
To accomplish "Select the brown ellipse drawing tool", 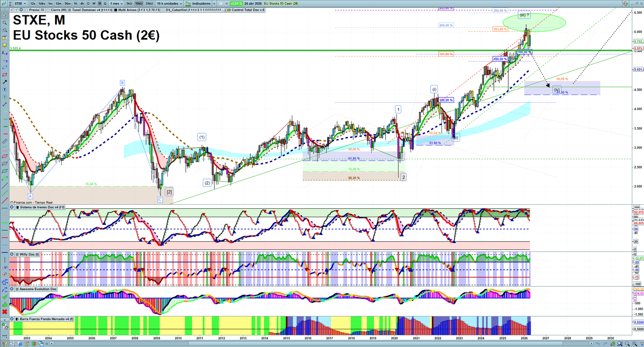I will click(x=5, y=164).
